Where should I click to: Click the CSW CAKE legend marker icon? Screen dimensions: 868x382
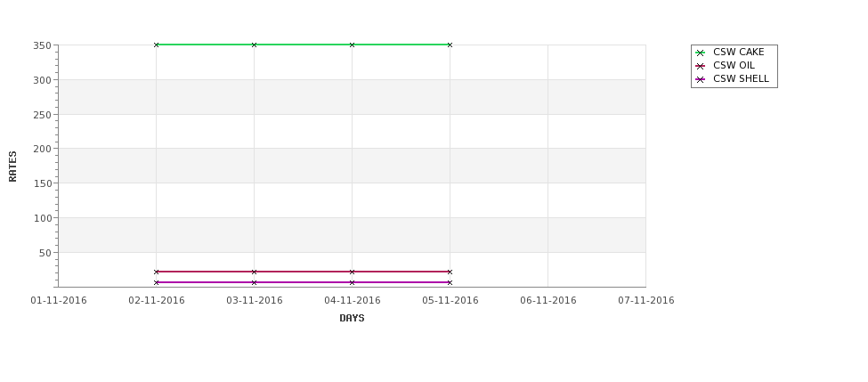click(x=700, y=53)
